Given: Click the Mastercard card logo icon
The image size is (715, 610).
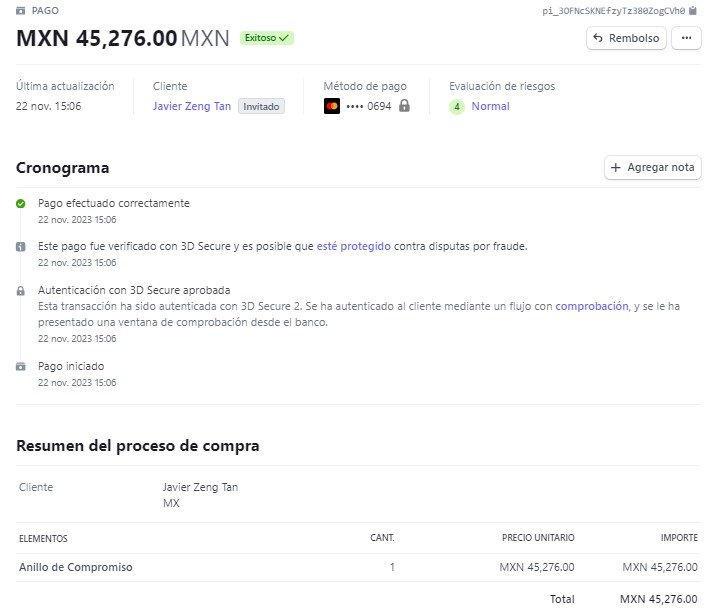Looking at the screenshot, I should tap(332, 106).
